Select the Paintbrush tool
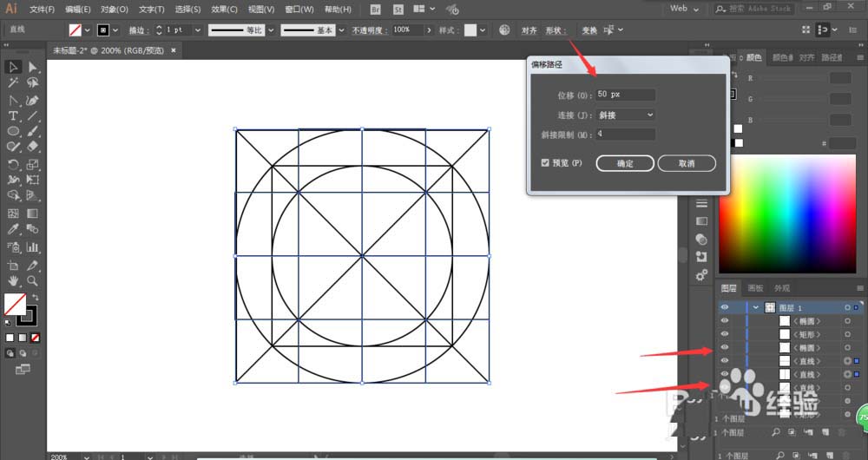 click(x=33, y=131)
